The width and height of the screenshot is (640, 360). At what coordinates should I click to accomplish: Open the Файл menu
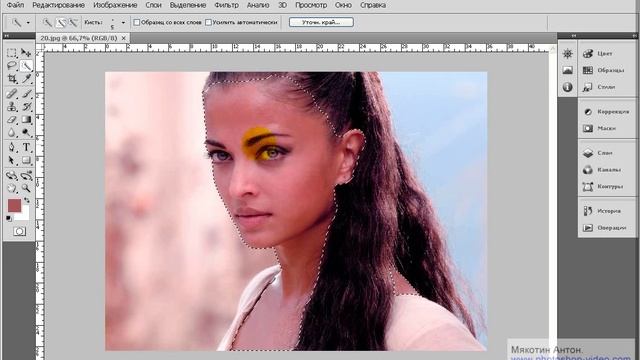coord(16,5)
